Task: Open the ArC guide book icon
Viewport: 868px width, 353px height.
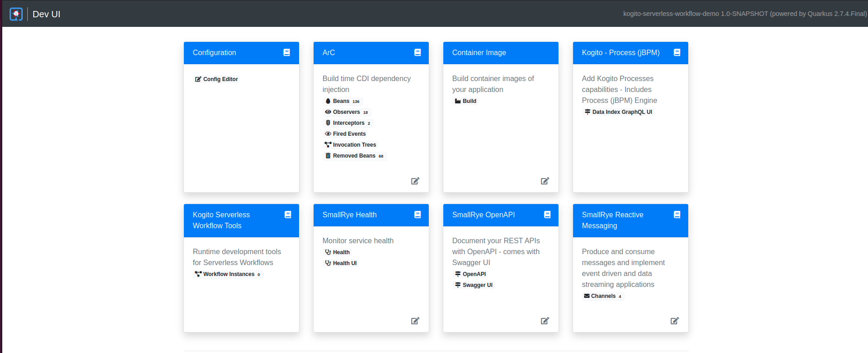Action: coord(417,52)
